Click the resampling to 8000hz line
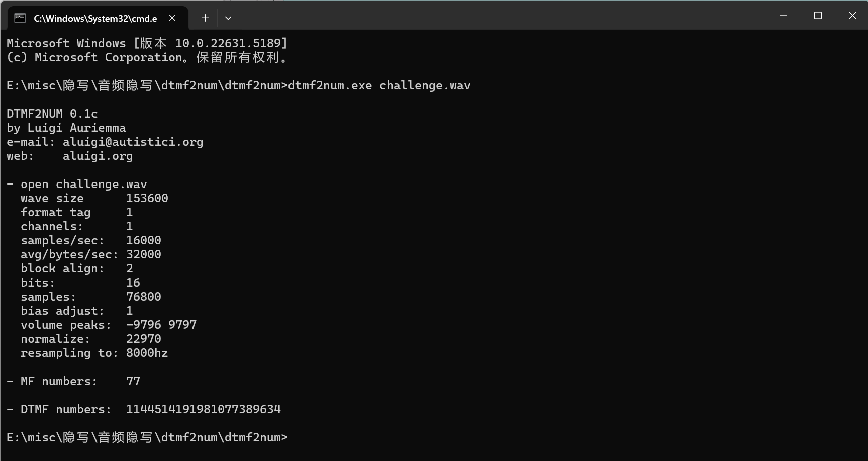Viewport: 868px width, 461px height. [x=94, y=353]
